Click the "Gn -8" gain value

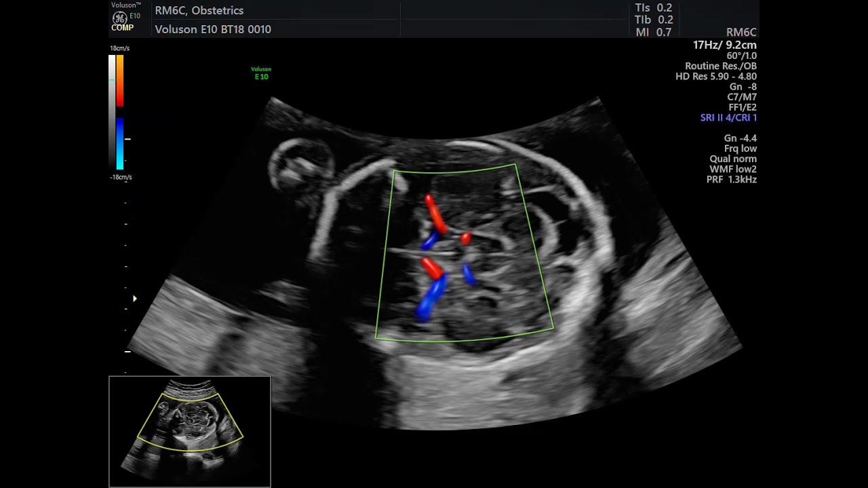743,87
